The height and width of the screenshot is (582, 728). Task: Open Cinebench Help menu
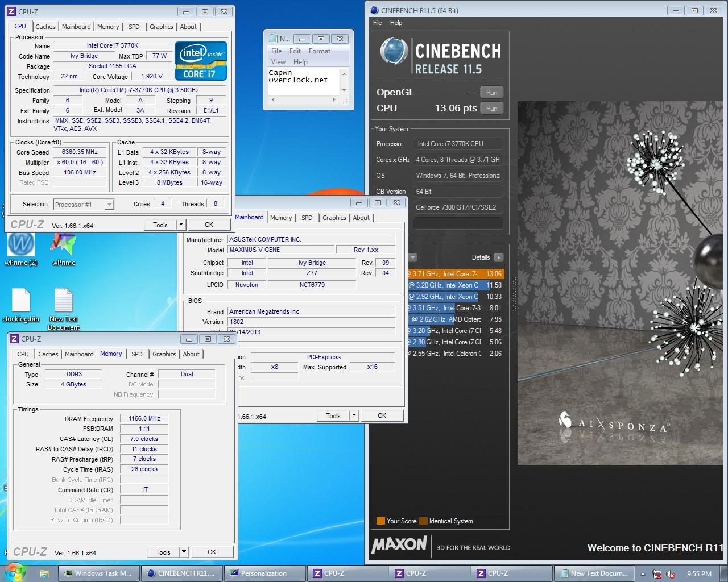396,23
